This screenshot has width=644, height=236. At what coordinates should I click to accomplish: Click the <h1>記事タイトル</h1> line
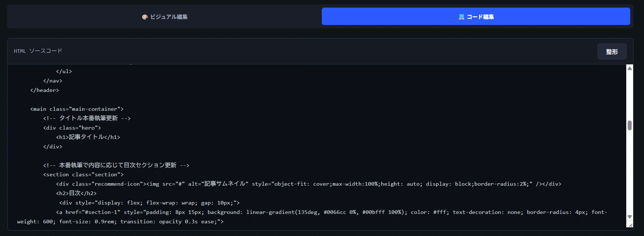pyautogui.click(x=88, y=137)
